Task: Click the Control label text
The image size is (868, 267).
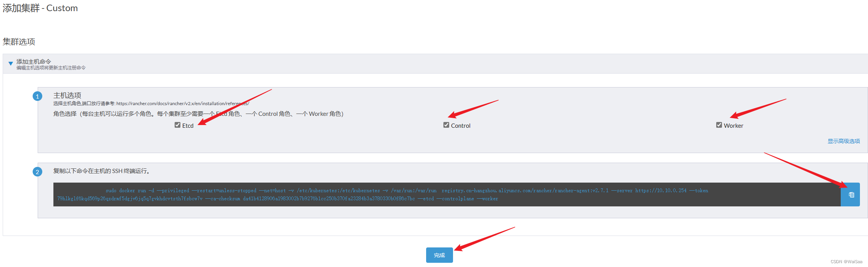Action: point(461,126)
